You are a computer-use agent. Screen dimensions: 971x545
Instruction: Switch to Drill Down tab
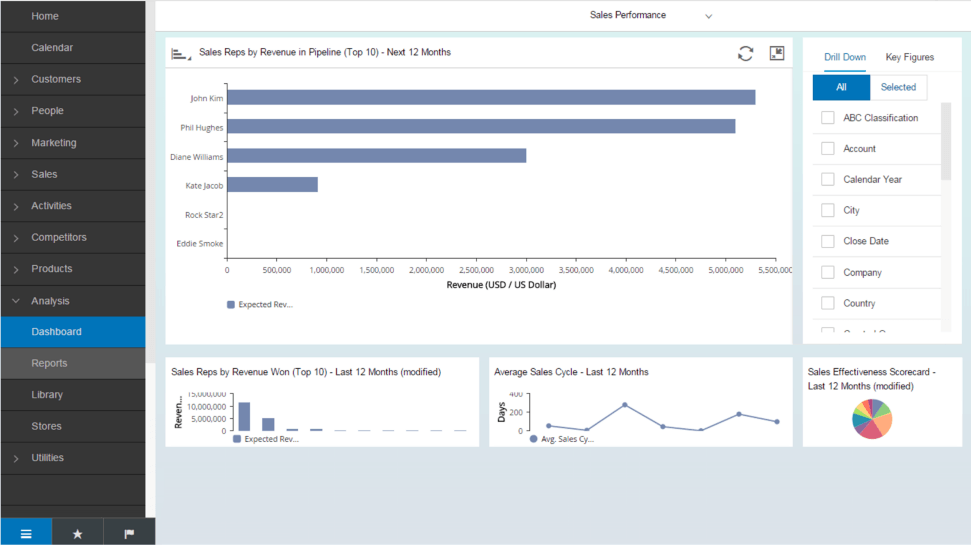click(x=845, y=57)
